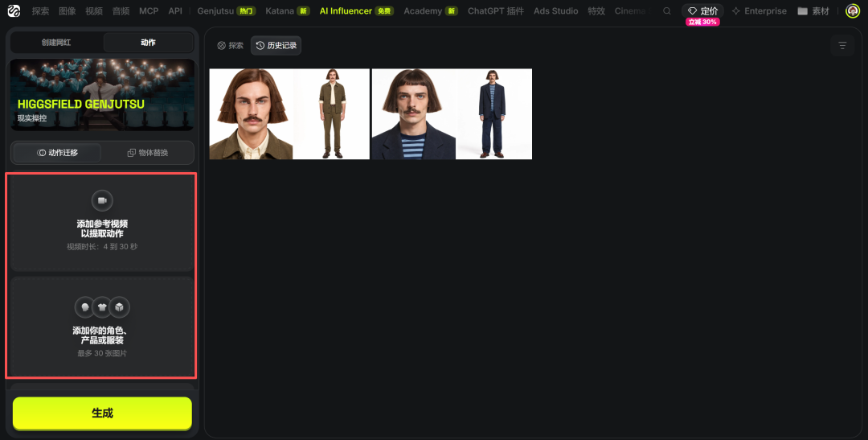Toggle to 动作迁移 mode

pyautogui.click(x=58, y=153)
